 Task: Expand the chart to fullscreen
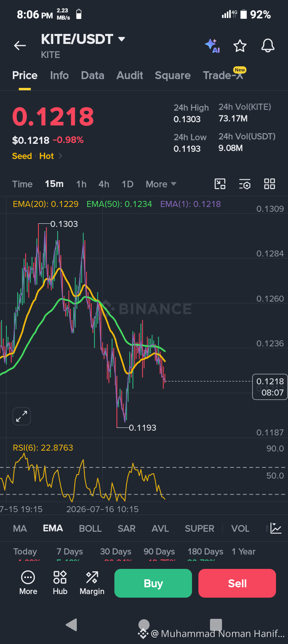22,416
